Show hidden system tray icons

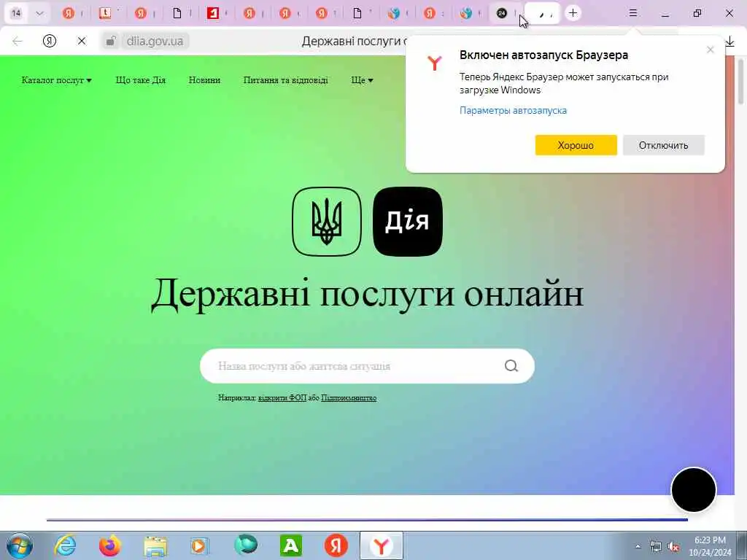638,546
